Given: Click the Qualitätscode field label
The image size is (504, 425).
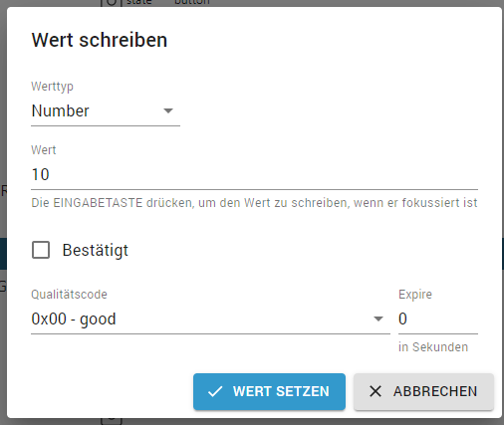Looking at the screenshot, I should 69,295.
